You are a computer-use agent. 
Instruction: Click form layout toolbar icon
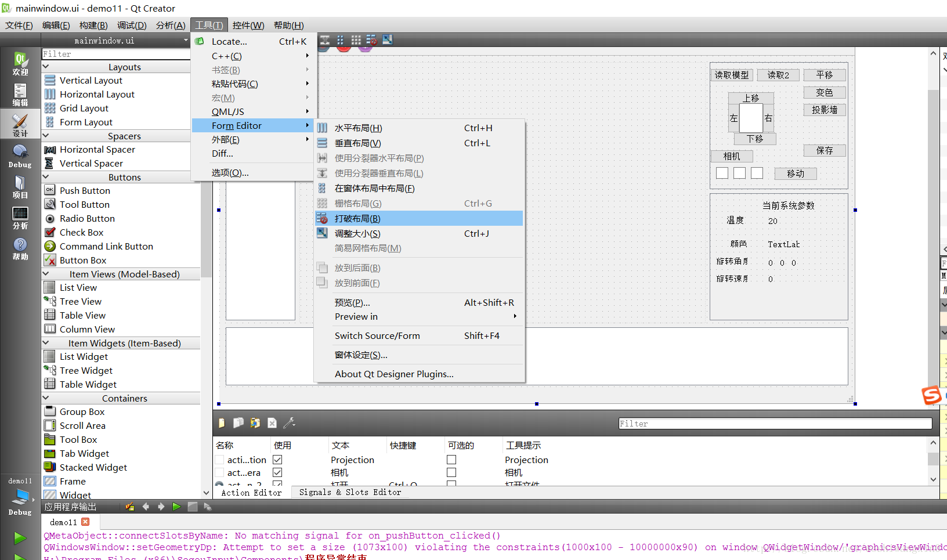(341, 40)
